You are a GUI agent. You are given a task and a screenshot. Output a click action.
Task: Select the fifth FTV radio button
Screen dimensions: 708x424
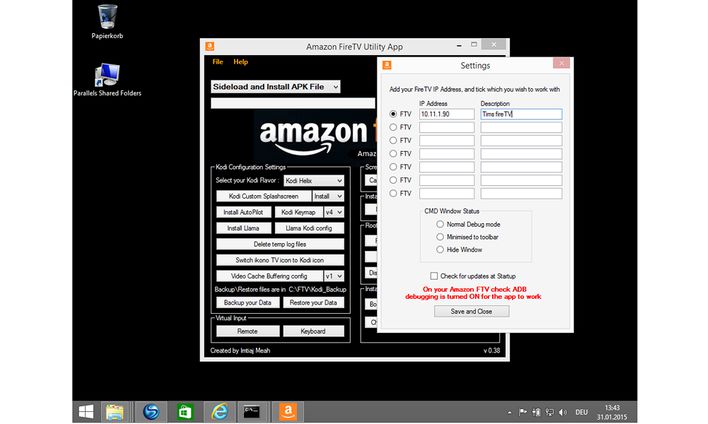[x=393, y=167]
